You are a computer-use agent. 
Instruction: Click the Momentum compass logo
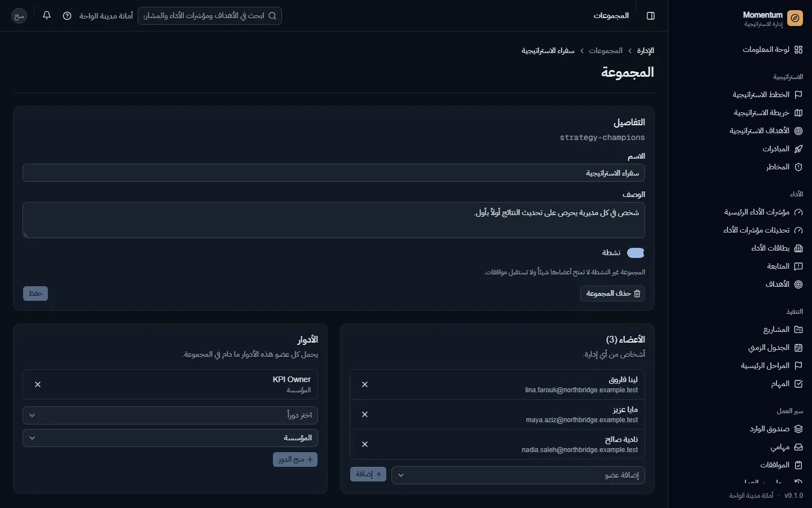795,19
